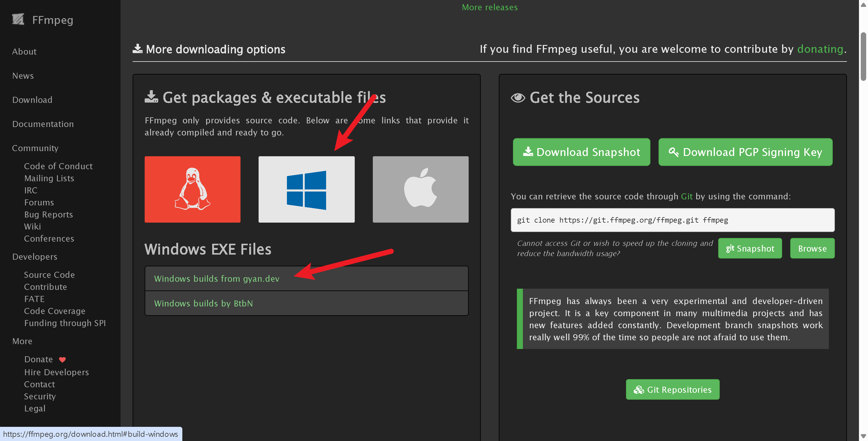Click the Linux penguin icon tile

click(x=192, y=189)
